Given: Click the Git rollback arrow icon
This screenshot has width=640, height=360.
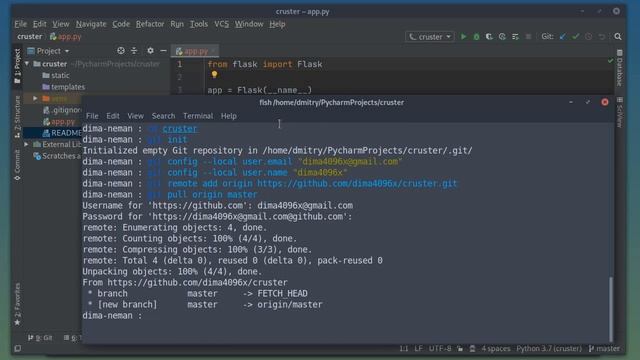Looking at the screenshot, I should (x=602, y=37).
